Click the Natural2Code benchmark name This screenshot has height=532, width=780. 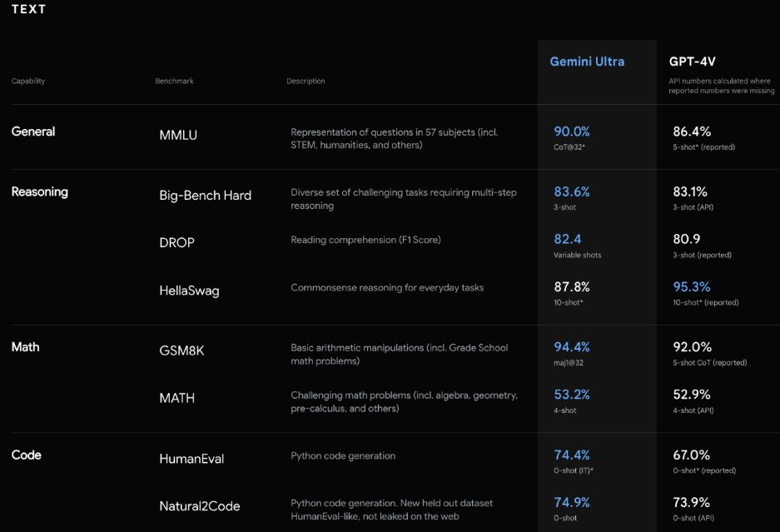click(x=200, y=506)
